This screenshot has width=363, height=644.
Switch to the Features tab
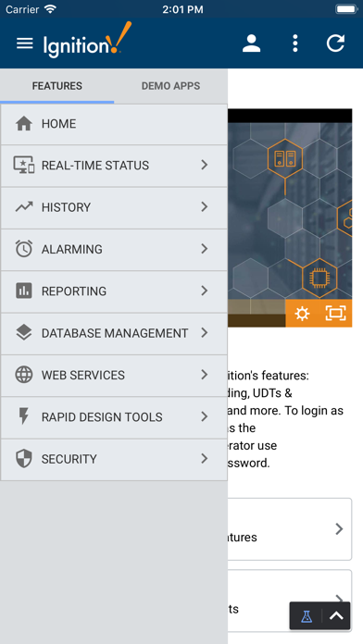click(57, 86)
